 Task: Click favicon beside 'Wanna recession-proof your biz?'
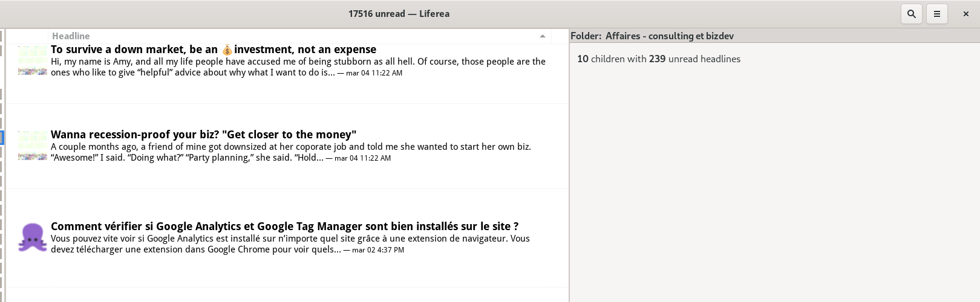[x=33, y=146]
